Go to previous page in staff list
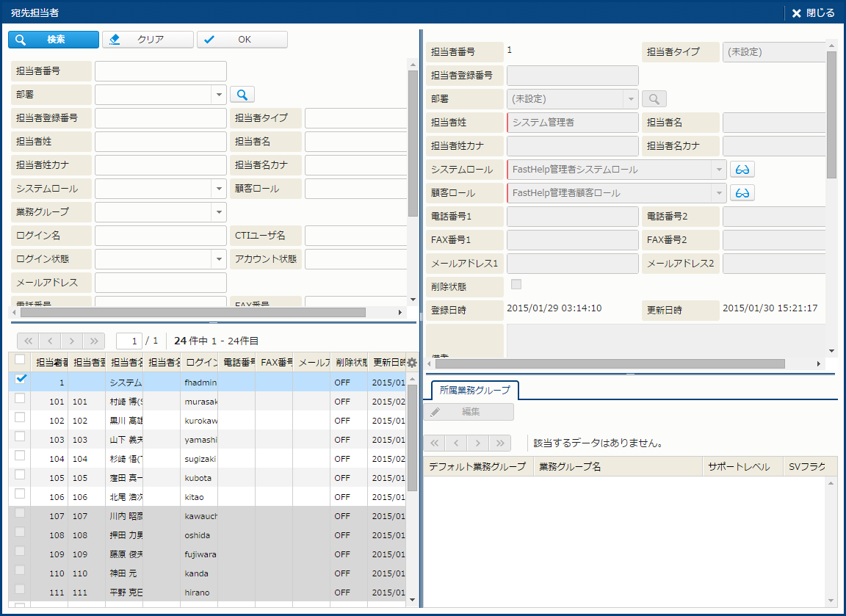The width and height of the screenshot is (846, 616). [x=50, y=341]
